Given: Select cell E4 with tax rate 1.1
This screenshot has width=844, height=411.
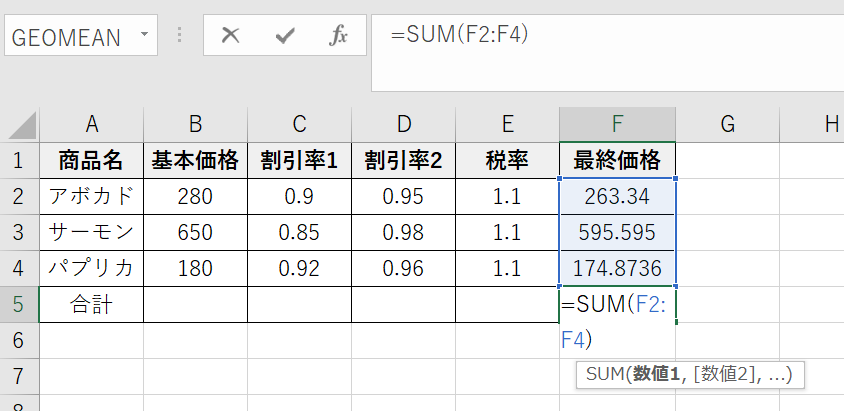Looking at the screenshot, I should 507,269.
